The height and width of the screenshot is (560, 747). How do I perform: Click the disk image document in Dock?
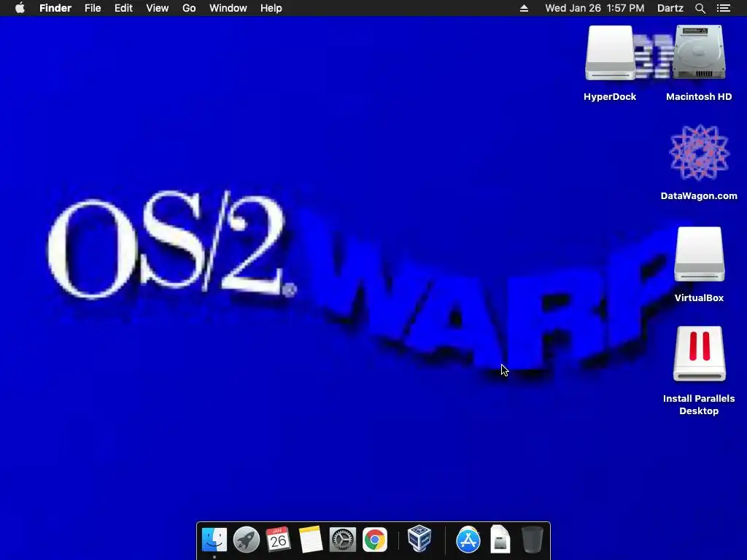coord(500,539)
